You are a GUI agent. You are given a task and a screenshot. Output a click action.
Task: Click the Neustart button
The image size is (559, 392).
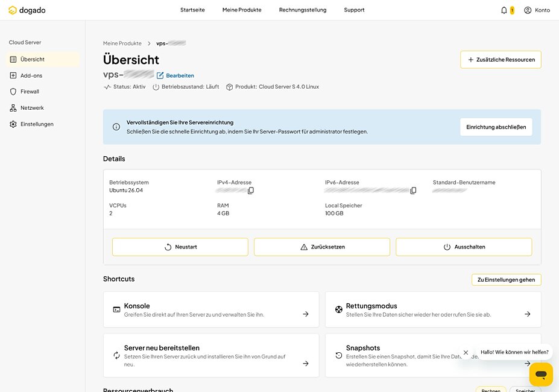coord(180,247)
